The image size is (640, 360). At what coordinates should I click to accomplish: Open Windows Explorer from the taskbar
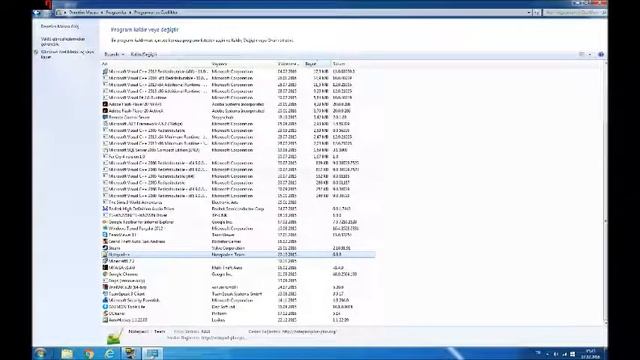[x=67, y=353]
